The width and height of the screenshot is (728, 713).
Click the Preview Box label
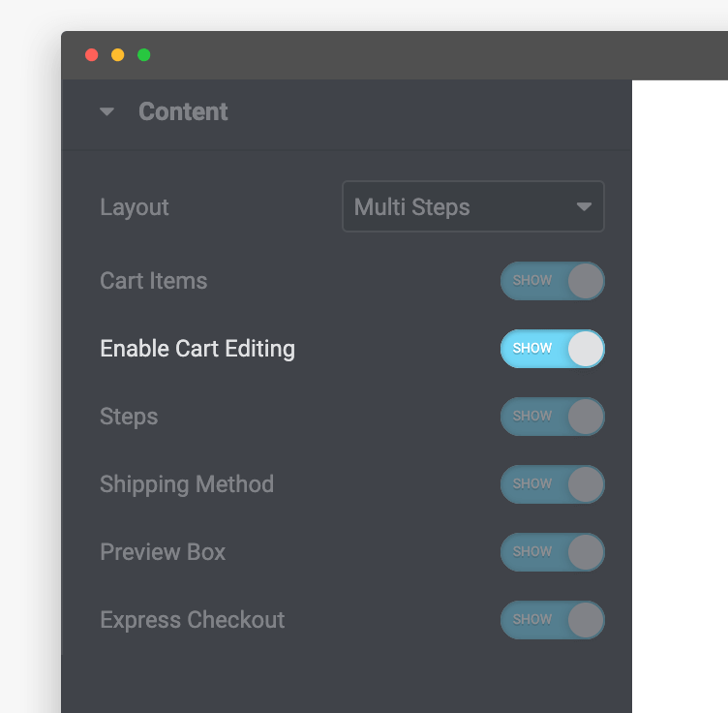[x=163, y=552]
